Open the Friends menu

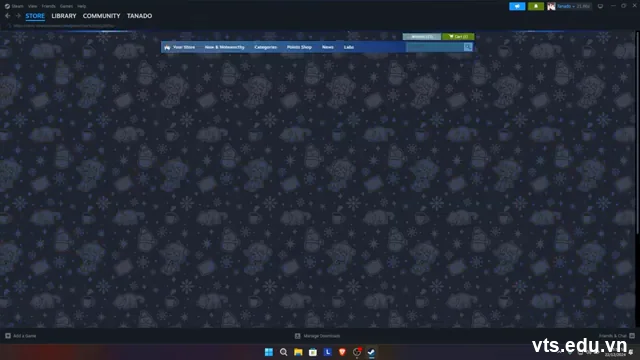[x=48, y=6]
